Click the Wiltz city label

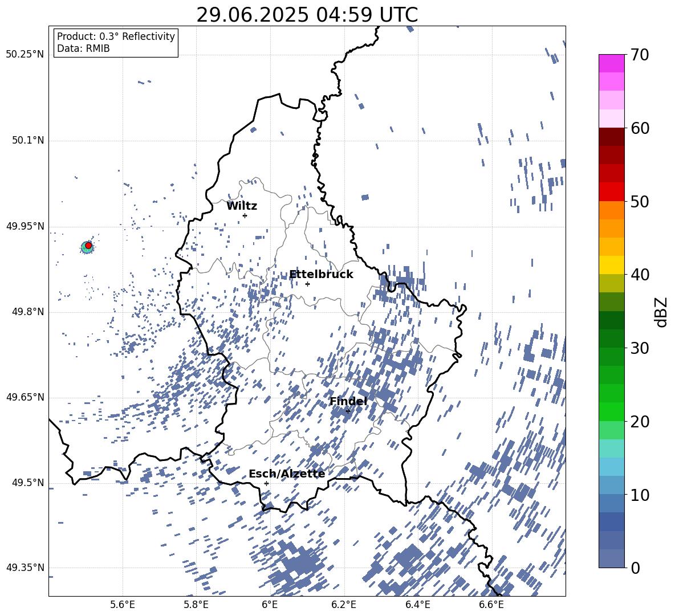[x=242, y=206]
